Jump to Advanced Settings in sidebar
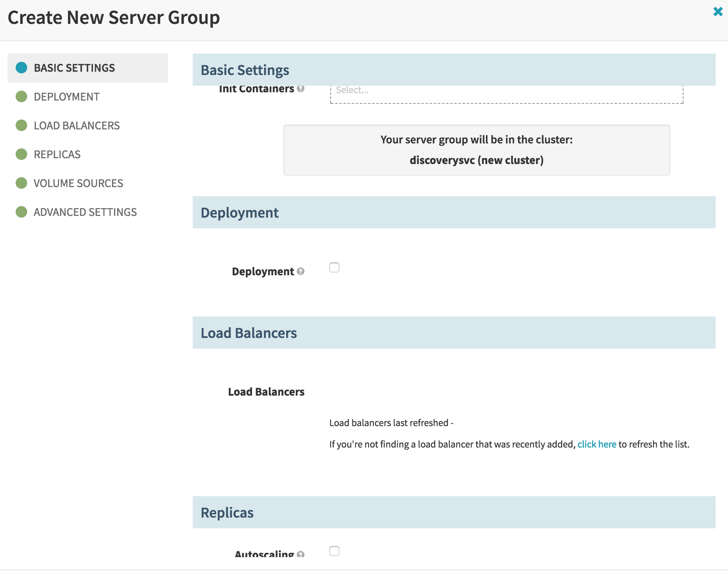The height and width of the screenshot is (572, 728). click(88, 212)
